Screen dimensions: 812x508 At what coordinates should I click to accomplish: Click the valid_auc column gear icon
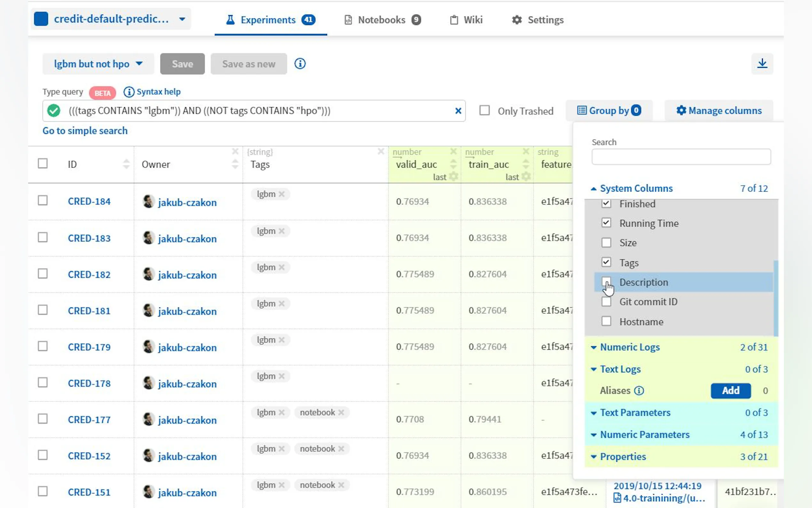(x=454, y=177)
